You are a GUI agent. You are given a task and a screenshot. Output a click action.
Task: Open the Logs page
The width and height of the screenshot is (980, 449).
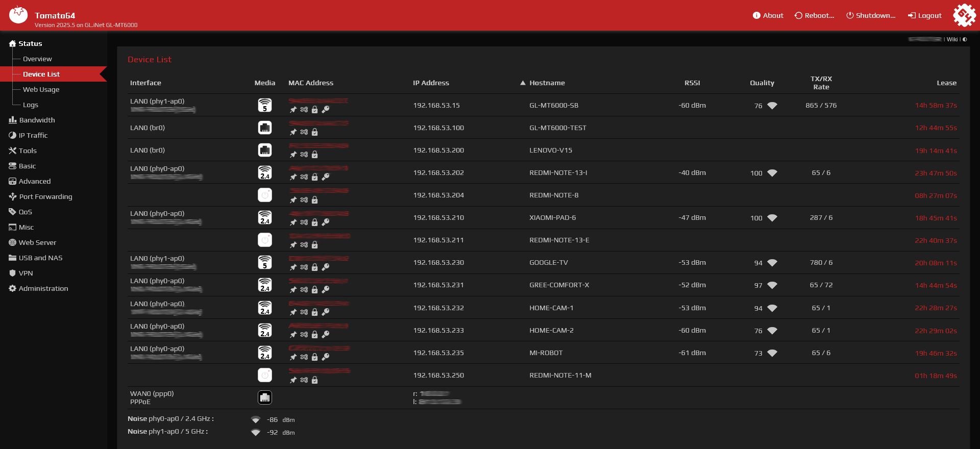pos(31,105)
